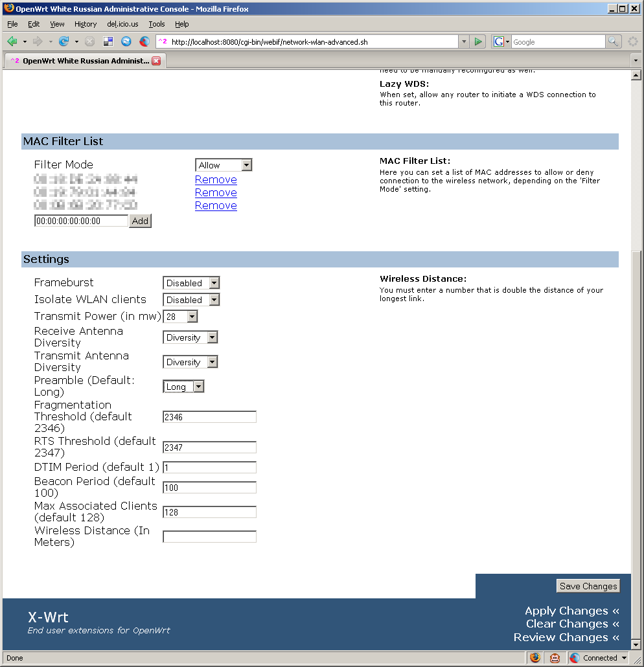Click the scrollbar down arrow
The width and height of the screenshot is (644, 667).
coord(636,644)
